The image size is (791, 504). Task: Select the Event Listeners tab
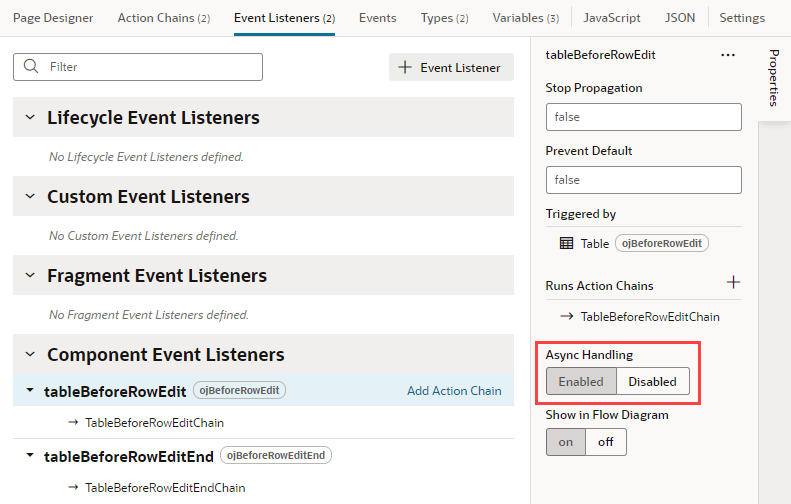point(285,18)
